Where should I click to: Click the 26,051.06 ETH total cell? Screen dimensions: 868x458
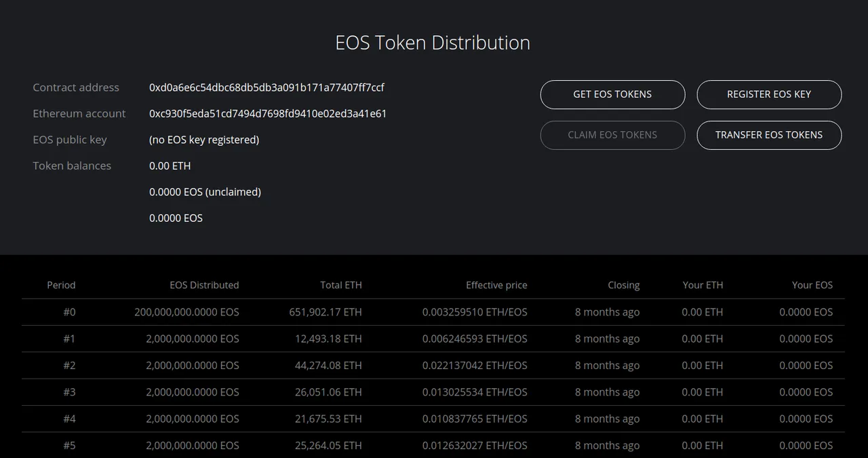point(328,392)
